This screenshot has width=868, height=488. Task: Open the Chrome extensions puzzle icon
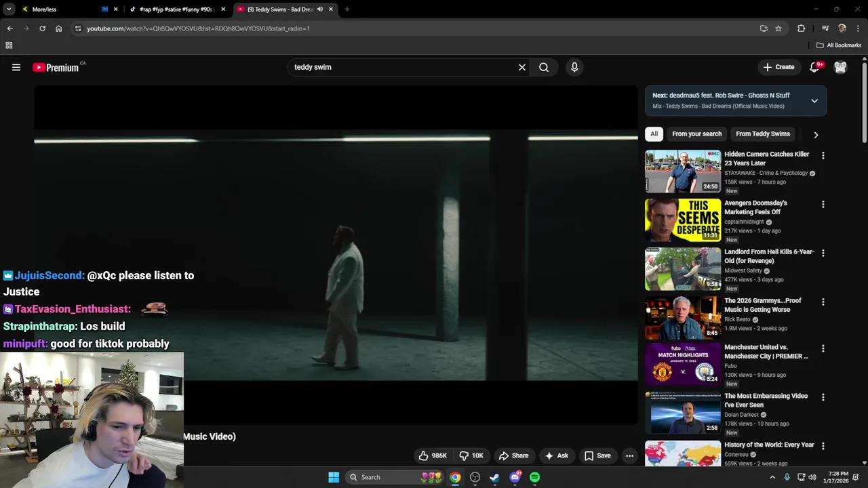802,28
